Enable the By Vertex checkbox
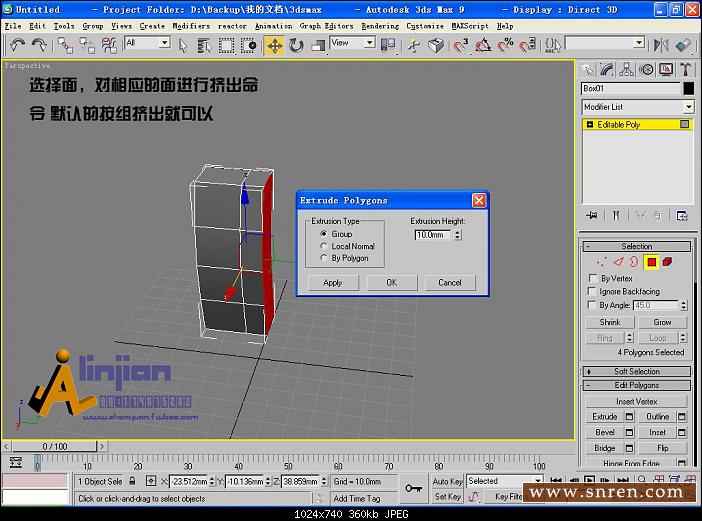The height and width of the screenshot is (521, 702). tap(592, 278)
